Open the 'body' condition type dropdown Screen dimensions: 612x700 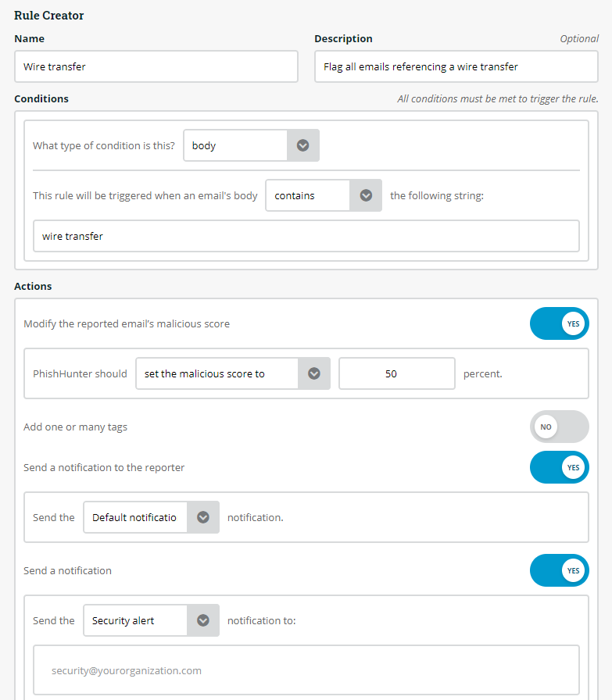[235, 145]
